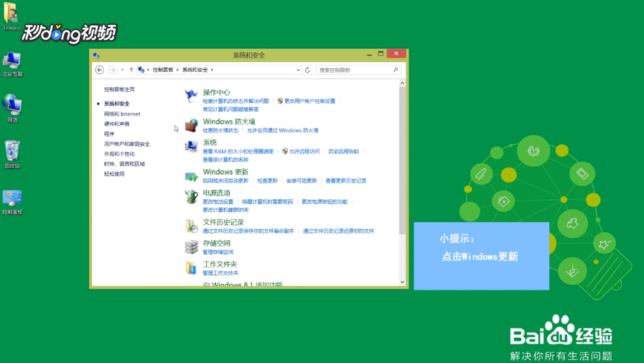
Task: Click 启用或关闭自动更新 link
Action: tap(225, 180)
